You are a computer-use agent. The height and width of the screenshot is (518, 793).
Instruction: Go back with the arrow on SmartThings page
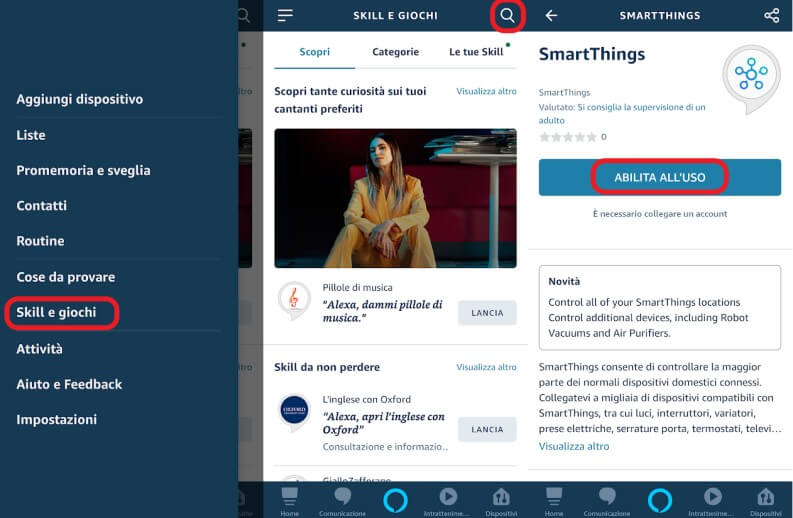coord(551,16)
